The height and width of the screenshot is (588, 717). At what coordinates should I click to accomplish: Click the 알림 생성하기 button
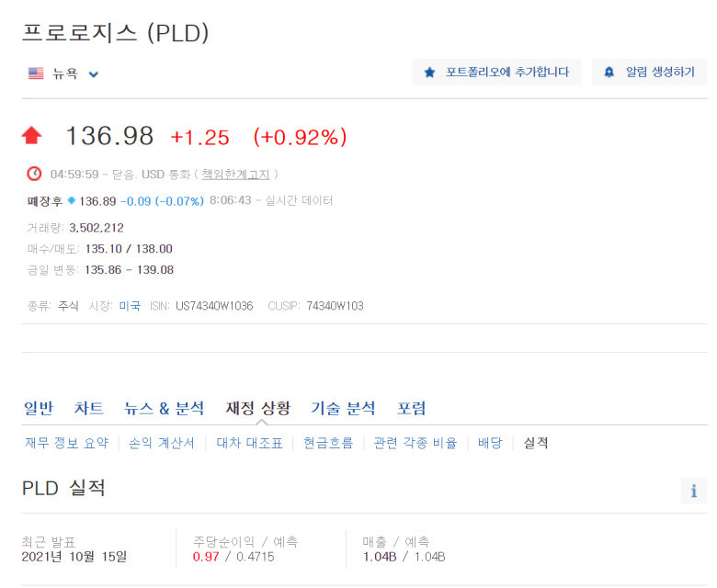649,73
